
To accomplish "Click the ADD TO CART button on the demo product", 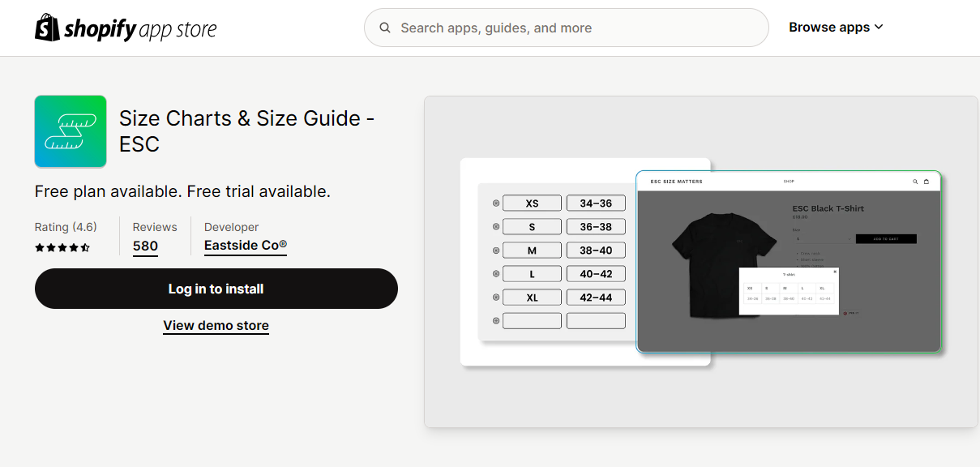I will (x=886, y=238).
